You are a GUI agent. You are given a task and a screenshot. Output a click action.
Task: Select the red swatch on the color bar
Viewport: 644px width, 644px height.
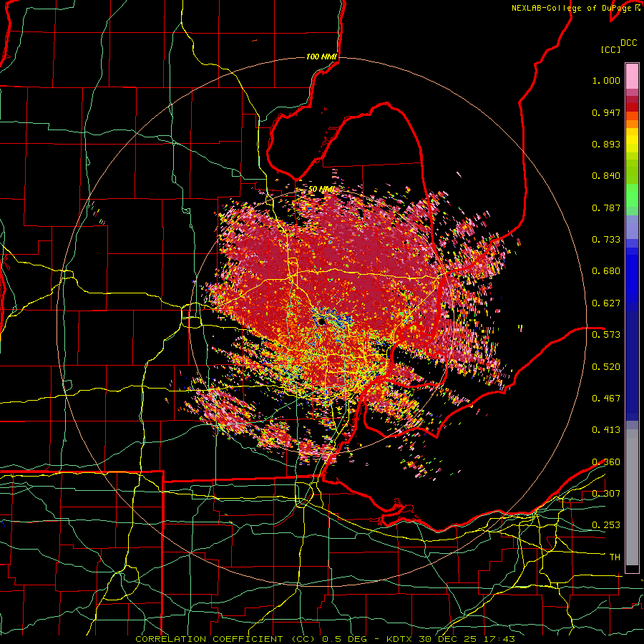click(632, 107)
